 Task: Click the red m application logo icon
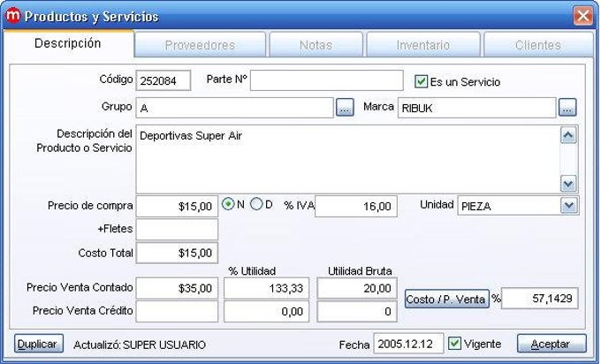click(x=12, y=15)
